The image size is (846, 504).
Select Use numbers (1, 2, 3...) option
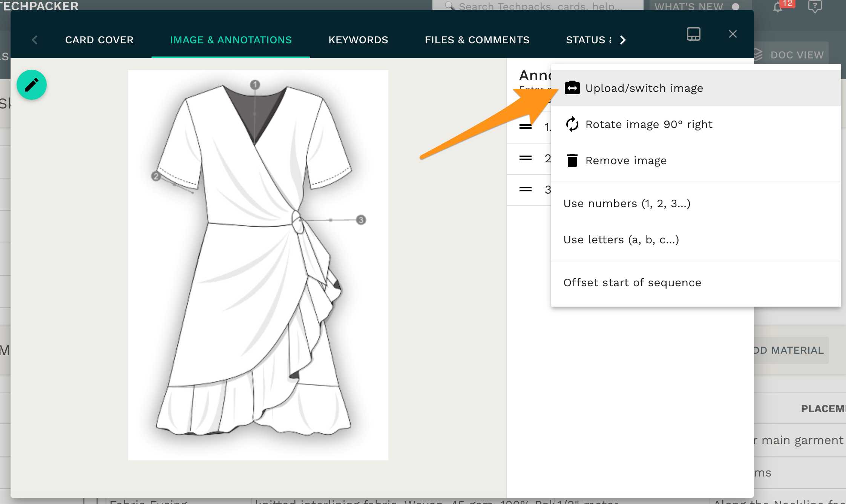pyautogui.click(x=627, y=203)
